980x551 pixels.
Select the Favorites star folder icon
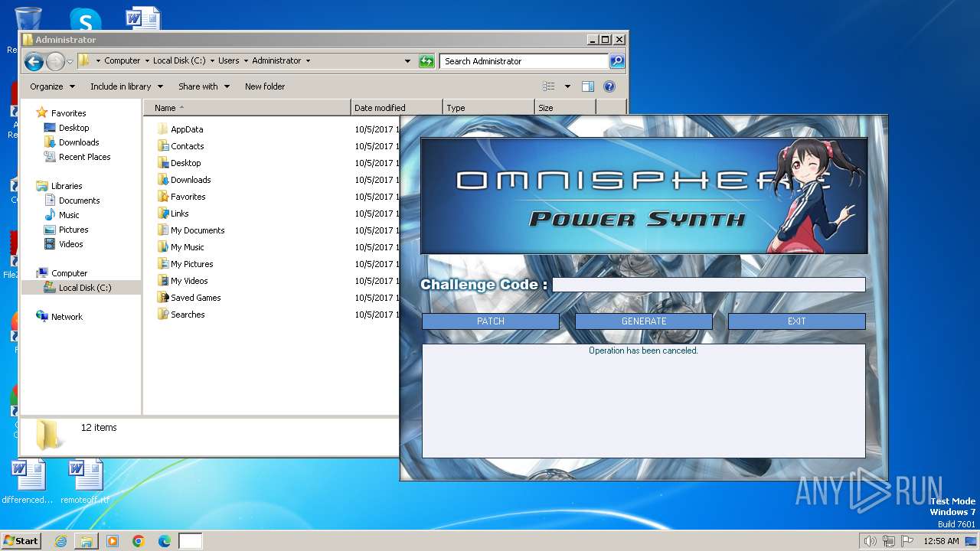[x=162, y=197]
